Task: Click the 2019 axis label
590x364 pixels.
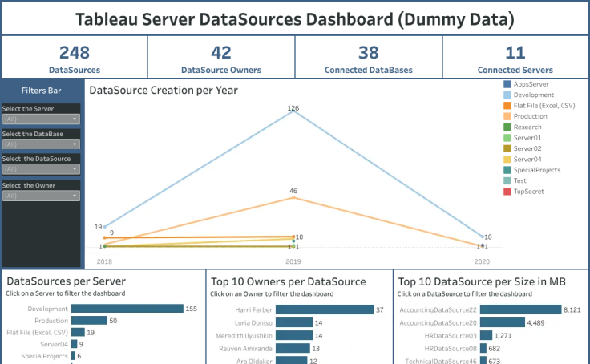Action: click(x=293, y=261)
